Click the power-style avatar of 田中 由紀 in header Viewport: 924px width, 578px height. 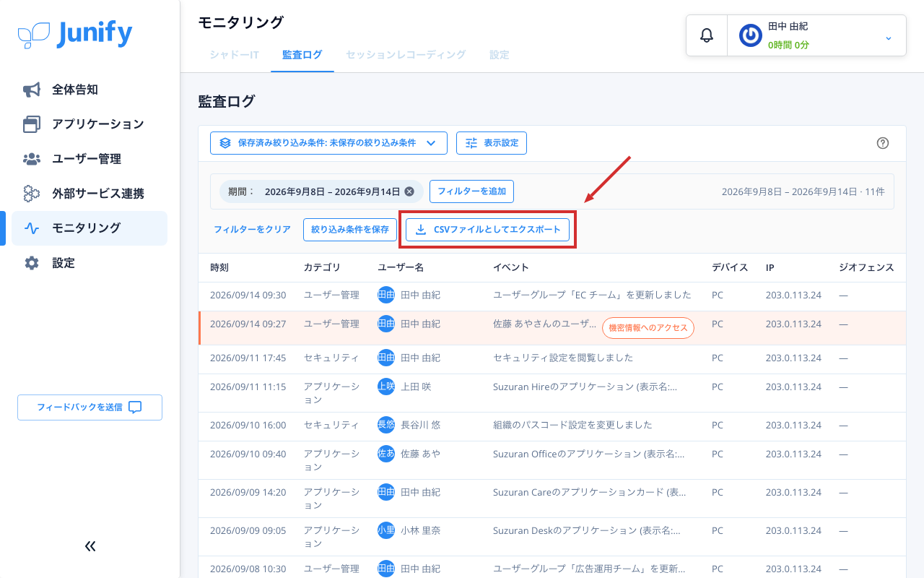point(751,35)
